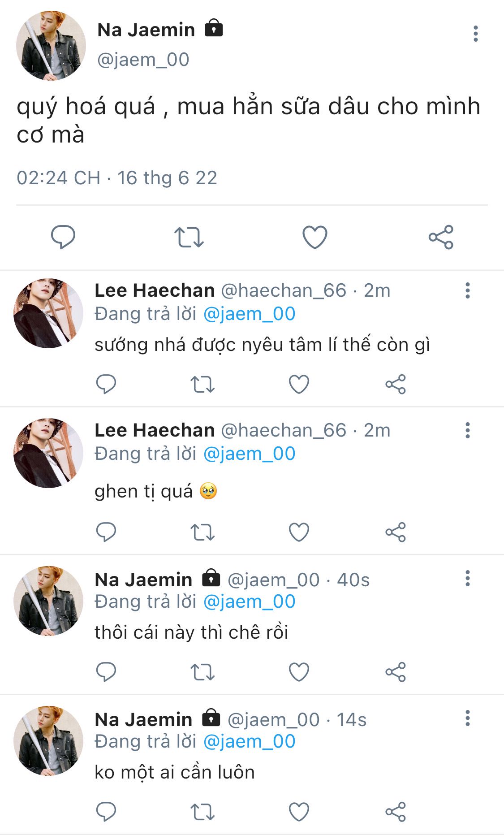
Task: Retweet the "ko một ai cần luôn" reply
Action: (x=202, y=812)
